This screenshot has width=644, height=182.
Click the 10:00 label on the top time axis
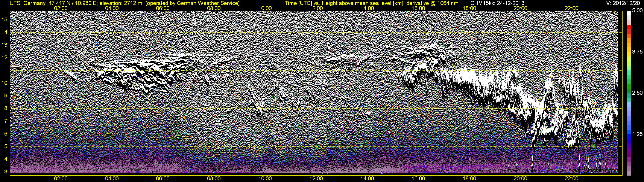tap(265, 8)
